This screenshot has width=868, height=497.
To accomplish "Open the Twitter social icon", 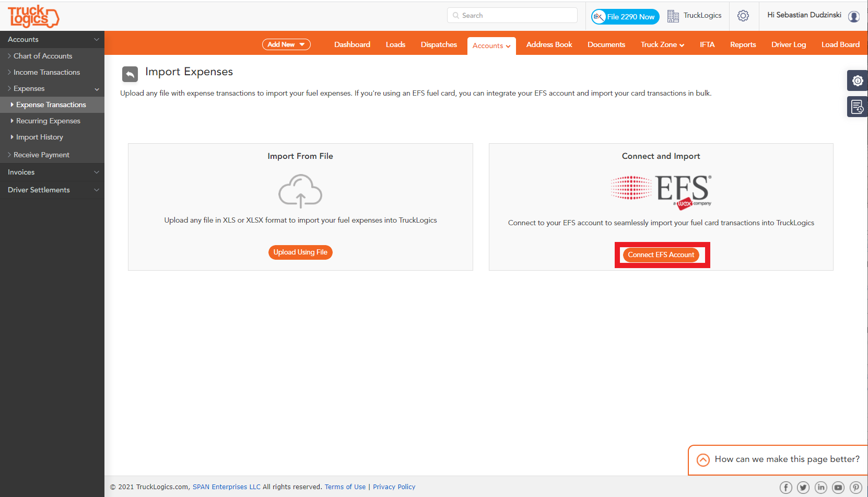I will (803, 488).
